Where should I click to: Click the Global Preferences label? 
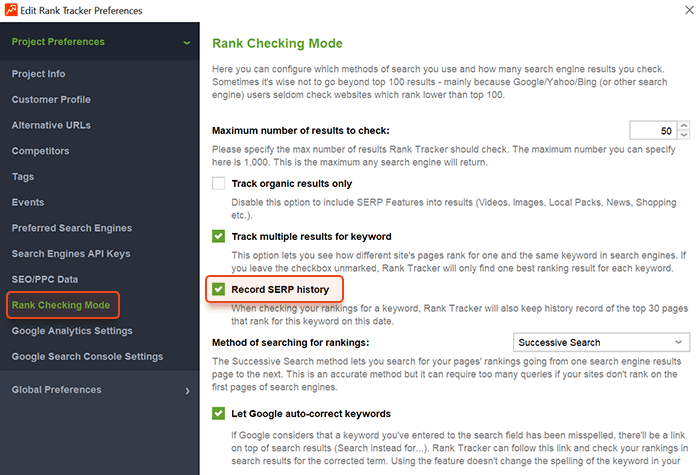56,390
